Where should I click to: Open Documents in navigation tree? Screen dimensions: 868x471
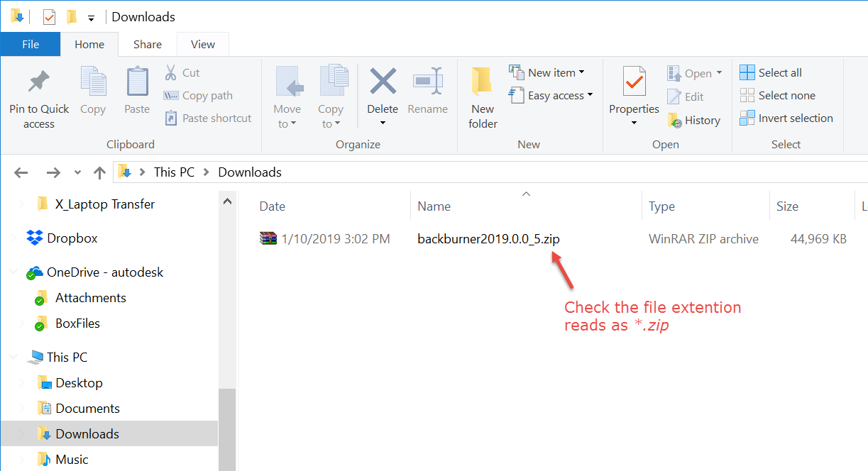pos(87,409)
